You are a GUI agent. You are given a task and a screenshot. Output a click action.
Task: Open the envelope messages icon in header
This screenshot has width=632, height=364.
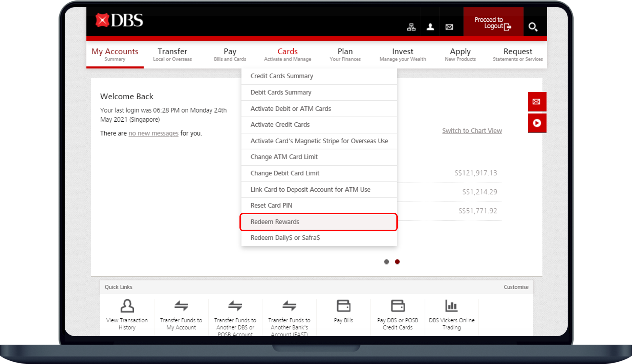coord(449,27)
